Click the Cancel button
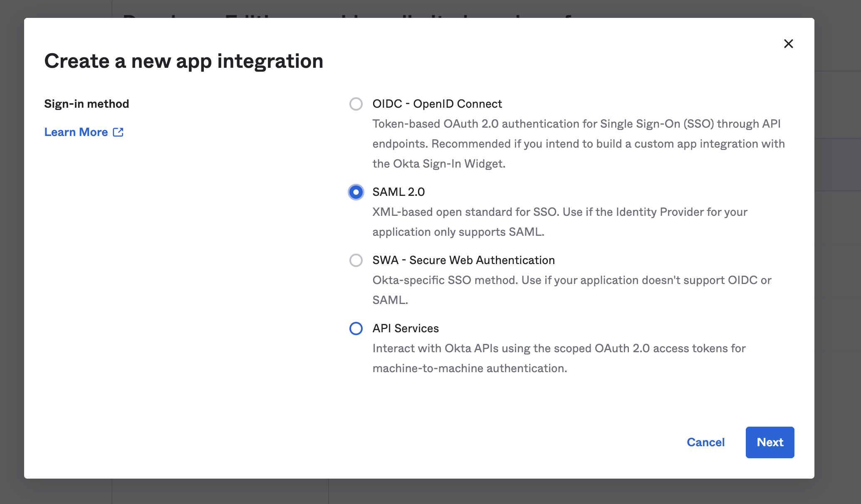 [705, 442]
